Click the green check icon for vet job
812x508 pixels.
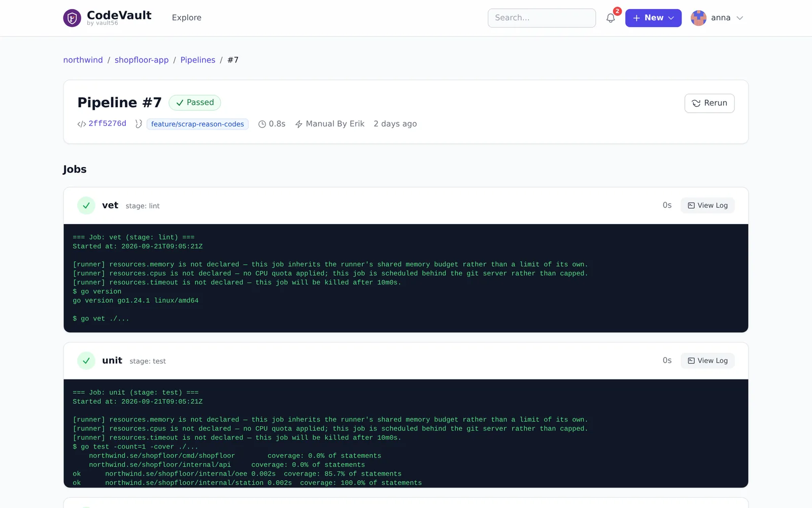[86, 205]
